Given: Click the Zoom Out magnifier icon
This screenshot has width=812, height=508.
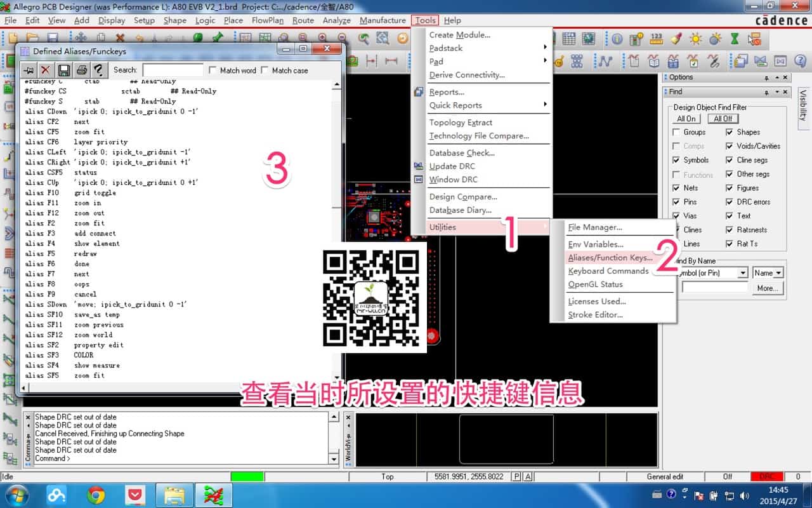Looking at the screenshot, I should coord(342,39).
